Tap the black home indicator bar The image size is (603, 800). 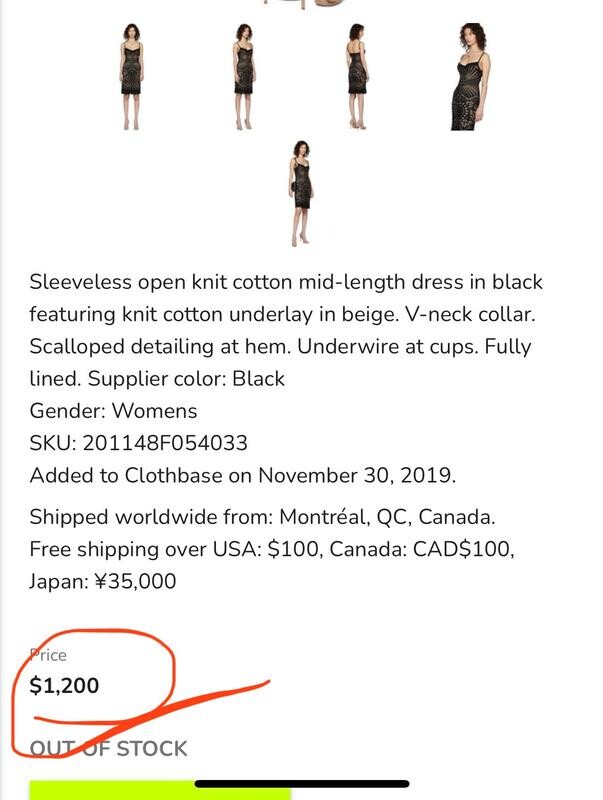point(301,784)
